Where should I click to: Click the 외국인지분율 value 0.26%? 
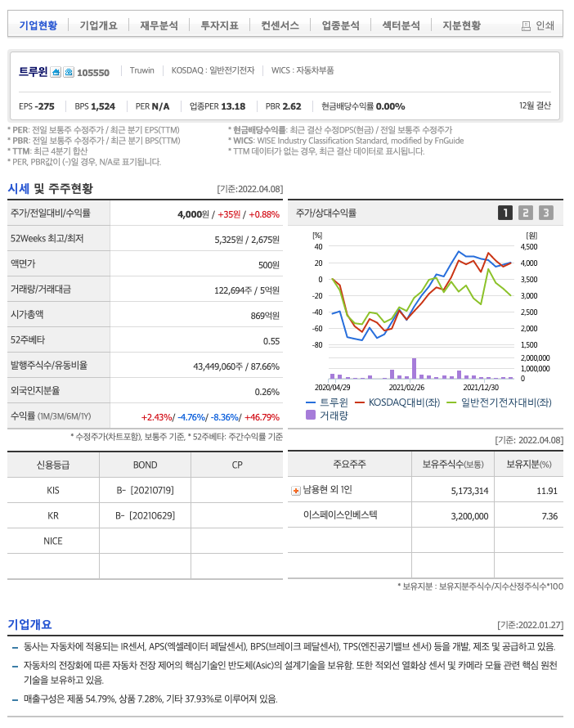[x=267, y=392]
